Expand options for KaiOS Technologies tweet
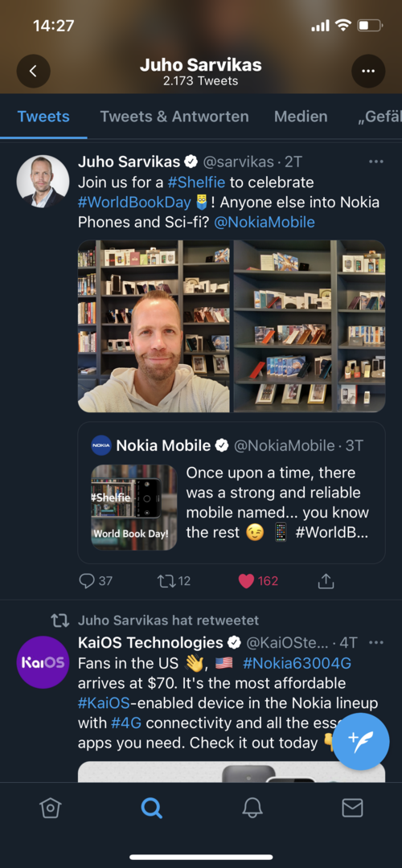Image resolution: width=402 pixels, height=868 pixels. [376, 643]
